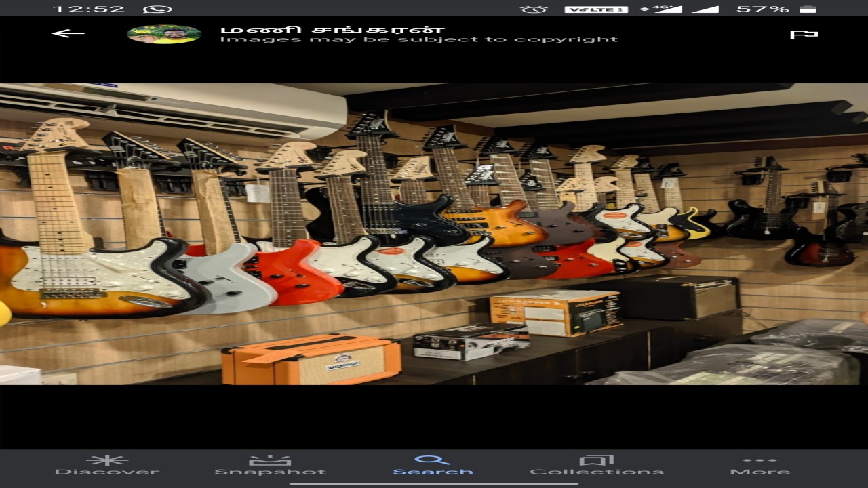Open the Discover tab icon
This screenshot has width=868, height=488.
tap(106, 460)
